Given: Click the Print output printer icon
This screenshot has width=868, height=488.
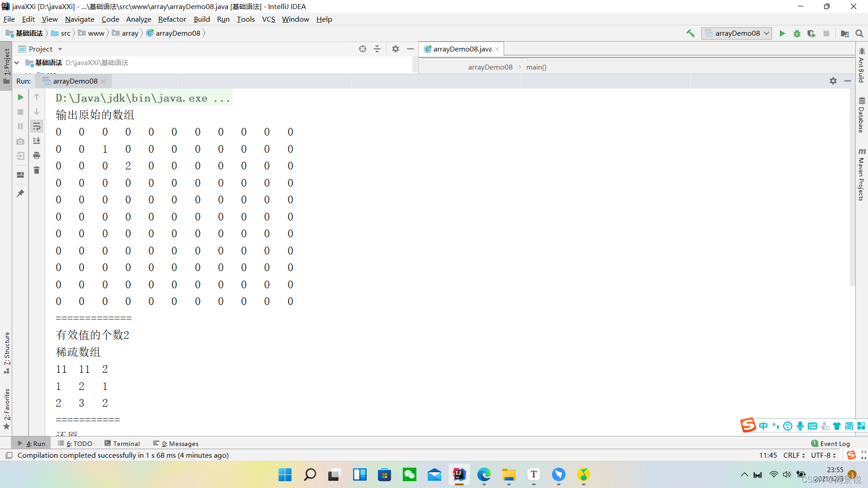Looking at the screenshot, I should (x=37, y=156).
